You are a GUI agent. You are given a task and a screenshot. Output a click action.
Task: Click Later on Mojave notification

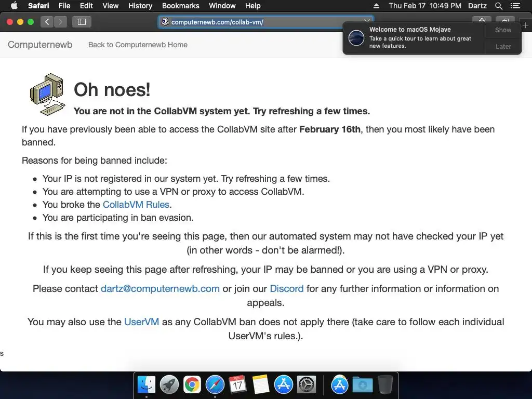[x=503, y=46]
